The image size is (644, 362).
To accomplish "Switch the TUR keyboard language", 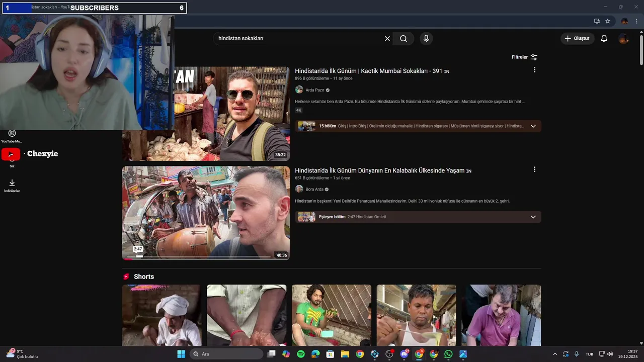I will (590, 354).
